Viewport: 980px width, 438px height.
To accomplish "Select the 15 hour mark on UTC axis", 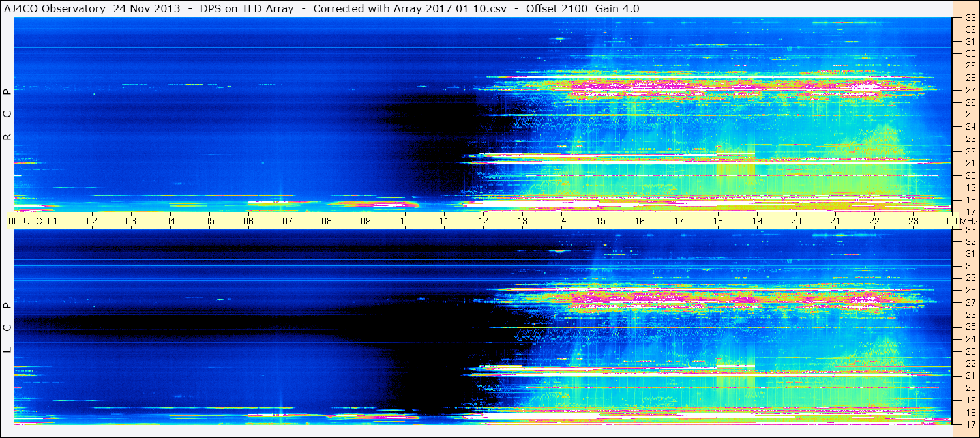I will click(x=601, y=221).
